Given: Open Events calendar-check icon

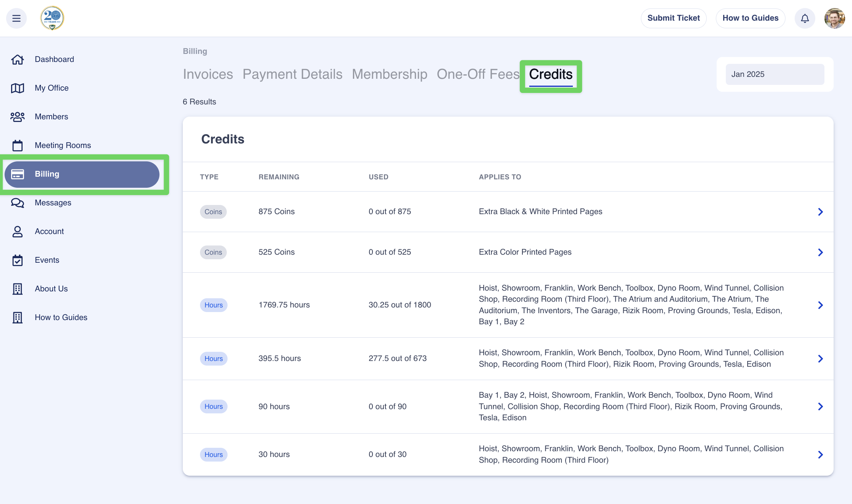Looking at the screenshot, I should point(18,260).
